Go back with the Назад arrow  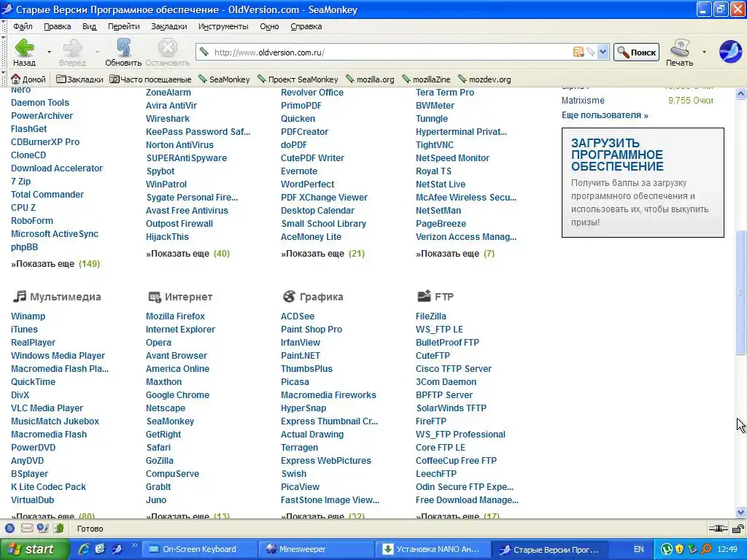(x=24, y=52)
